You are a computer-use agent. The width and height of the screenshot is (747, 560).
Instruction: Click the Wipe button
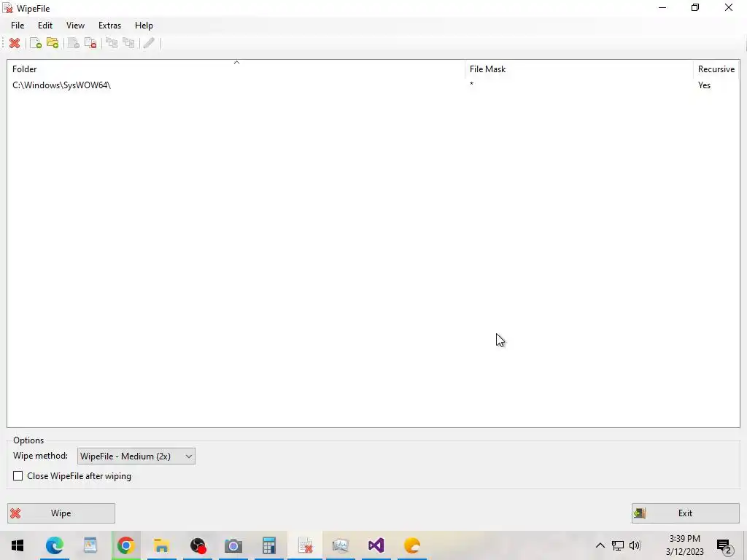61,513
